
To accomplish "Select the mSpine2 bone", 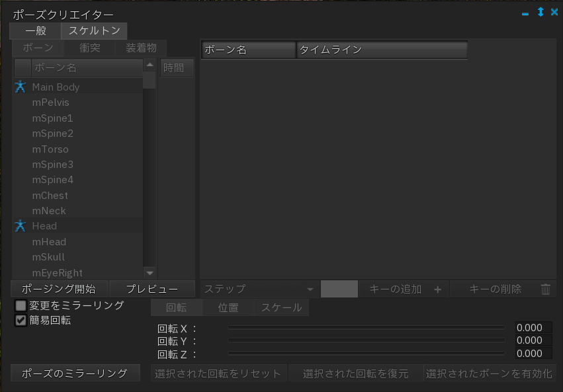I will pyautogui.click(x=78, y=134).
